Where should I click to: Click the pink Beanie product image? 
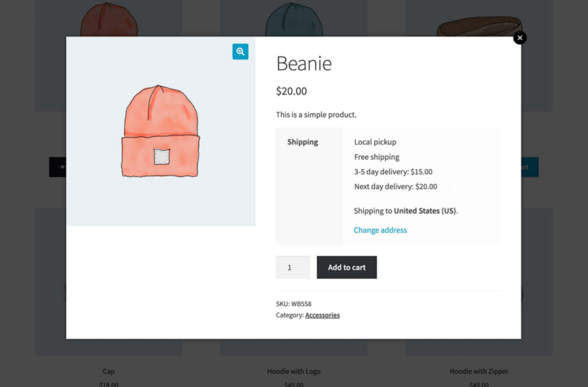161,131
